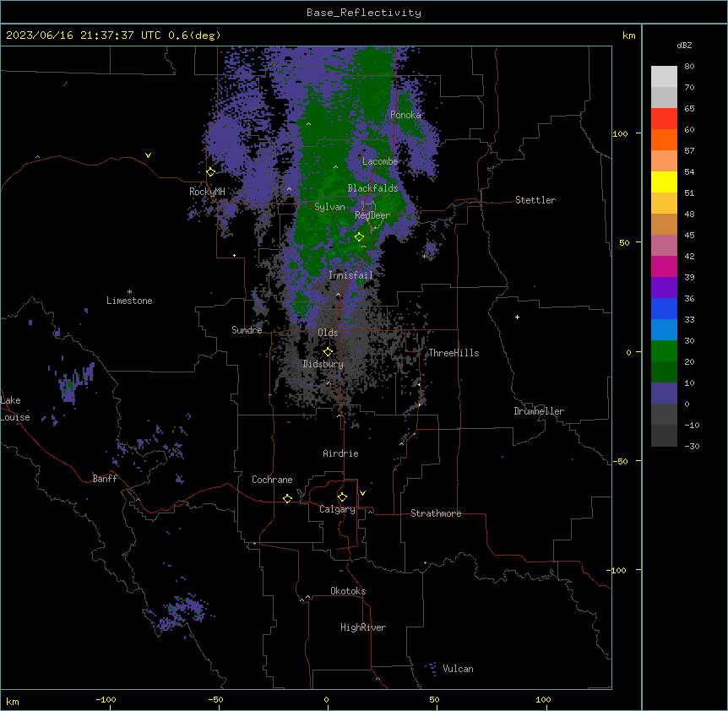This screenshot has width=728, height=711.
Task: Click the Vulcan town label
Action: [459, 669]
